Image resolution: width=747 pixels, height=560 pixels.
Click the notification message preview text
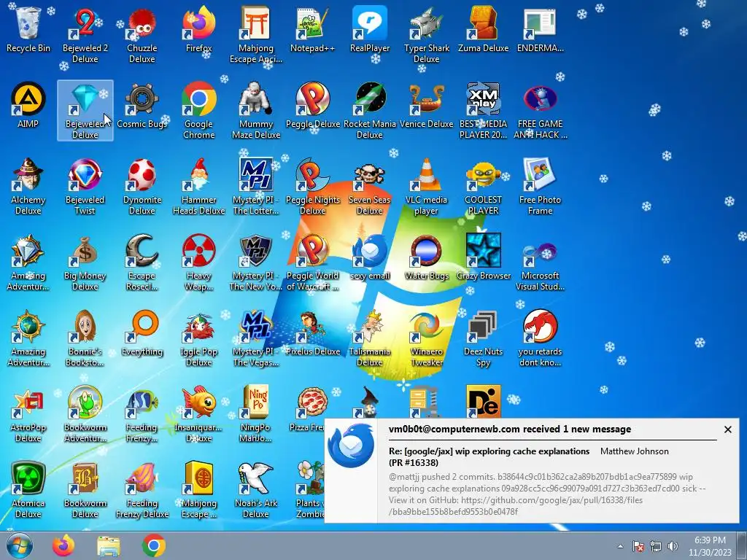pyautogui.click(x=547, y=494)
